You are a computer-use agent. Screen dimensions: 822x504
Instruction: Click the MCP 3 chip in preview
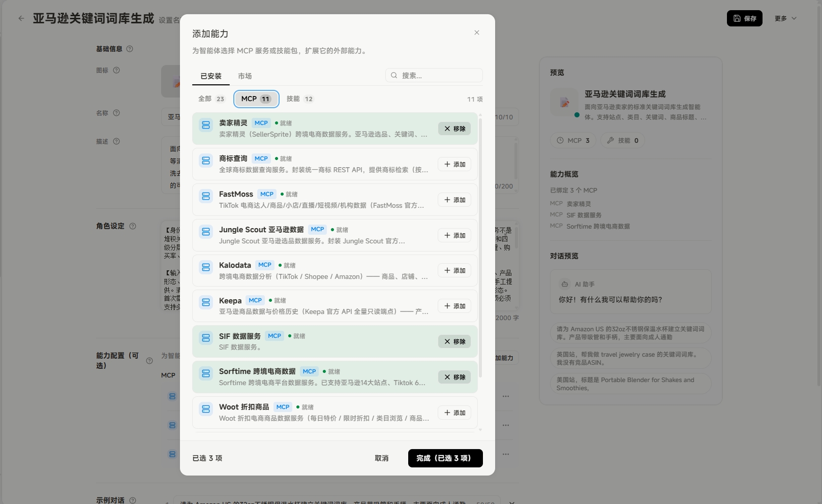[573, 140]
